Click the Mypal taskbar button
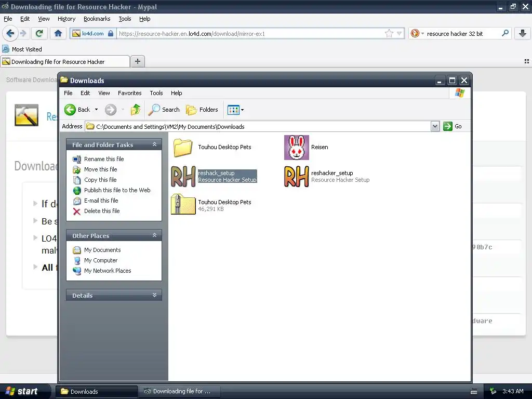The height and width of the screenshot is (399, 532). [x=179, y=392]
